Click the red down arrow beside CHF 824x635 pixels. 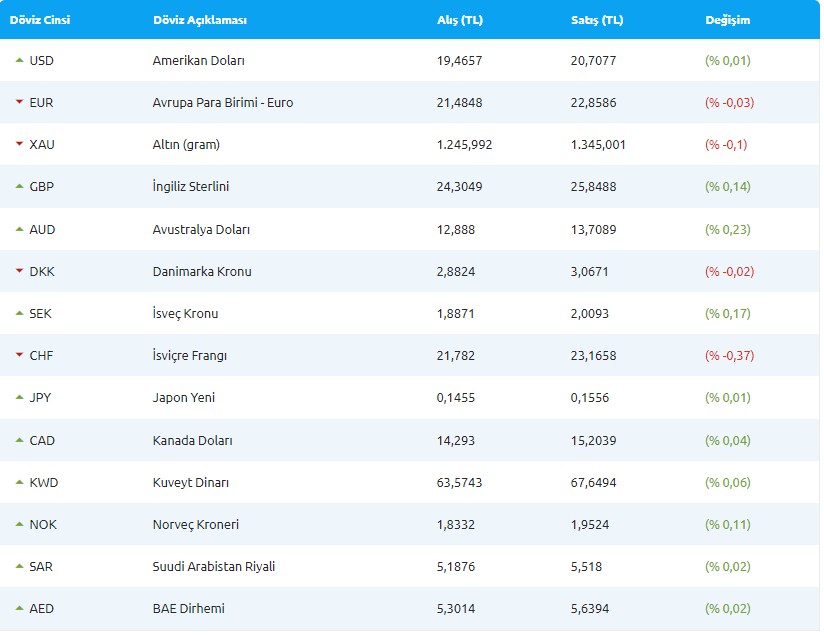click(19, 355)
